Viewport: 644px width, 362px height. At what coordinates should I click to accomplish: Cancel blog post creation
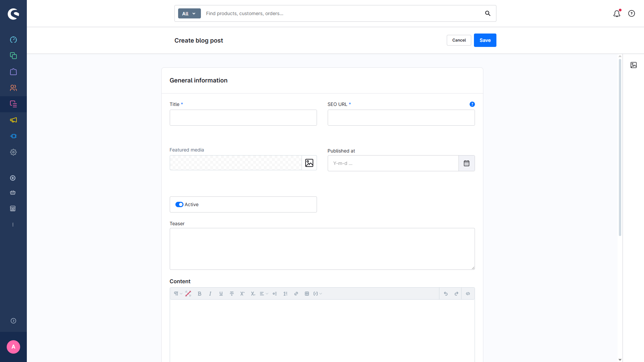459,40
